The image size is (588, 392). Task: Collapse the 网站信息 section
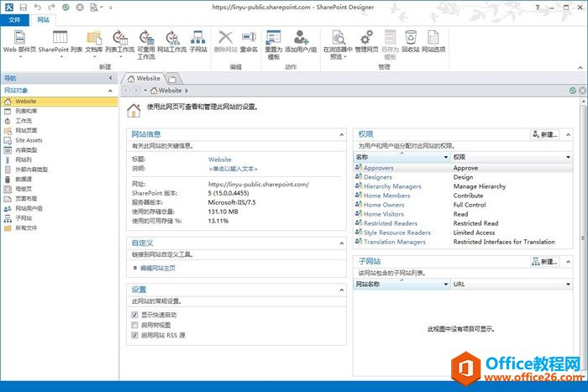point(341,133)
